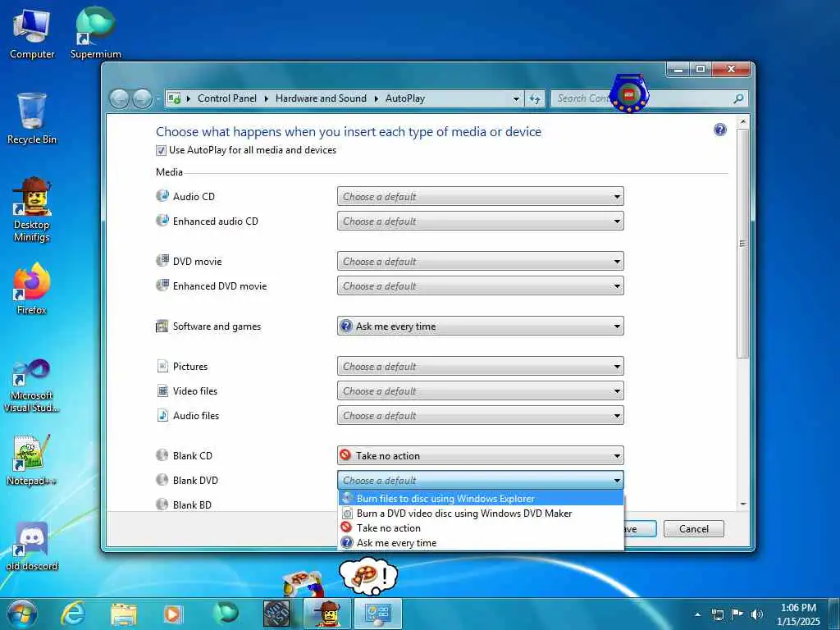The height and width of the screenshot is (630, 840).
Task: Click the Win 7 SP taskbar icon
Action: click(276, 614)
